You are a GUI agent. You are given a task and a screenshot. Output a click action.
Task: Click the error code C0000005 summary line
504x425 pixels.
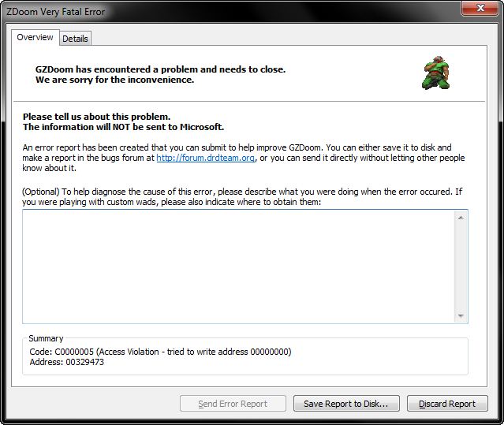160,352
